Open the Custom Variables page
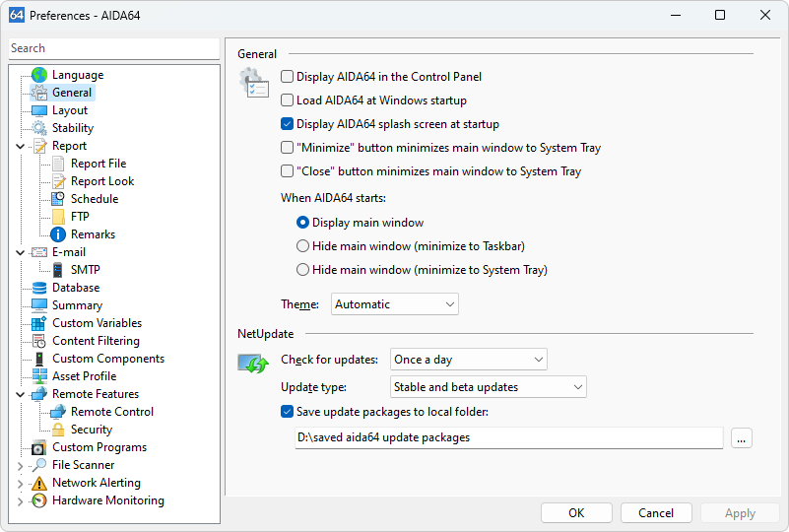Image resolution: width=789 pixels, height=532 pixels. pos(97,323)
